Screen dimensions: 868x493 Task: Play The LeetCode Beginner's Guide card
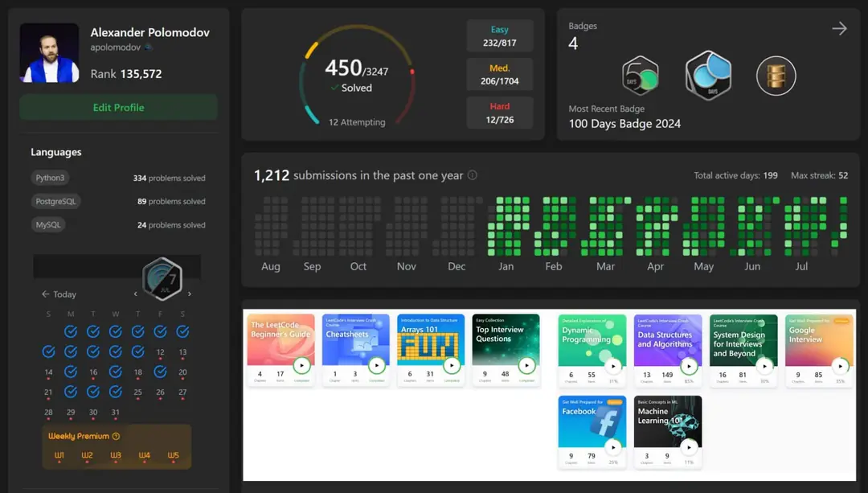[301, 366]
